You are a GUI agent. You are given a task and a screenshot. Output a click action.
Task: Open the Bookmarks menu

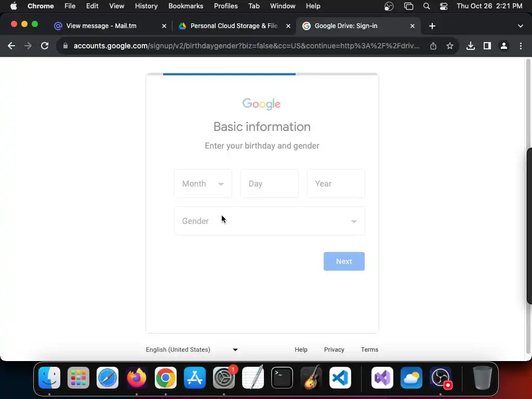(x=185, y=6)
